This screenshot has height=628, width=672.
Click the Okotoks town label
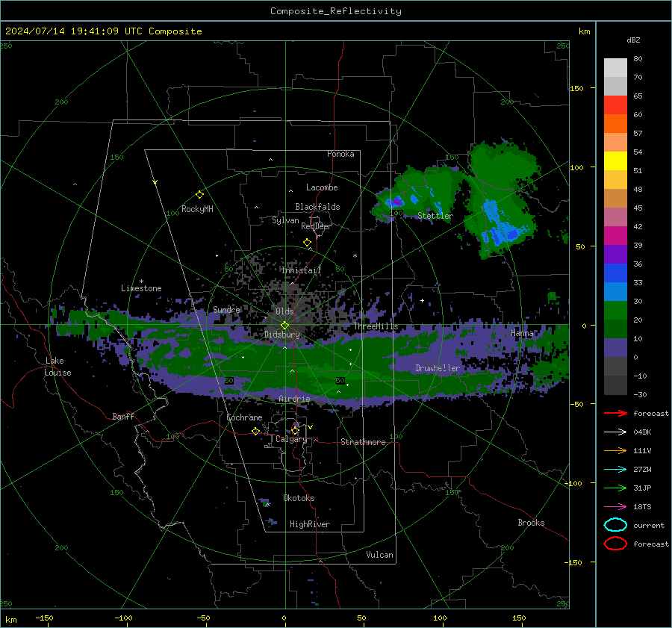click(299, 498)
